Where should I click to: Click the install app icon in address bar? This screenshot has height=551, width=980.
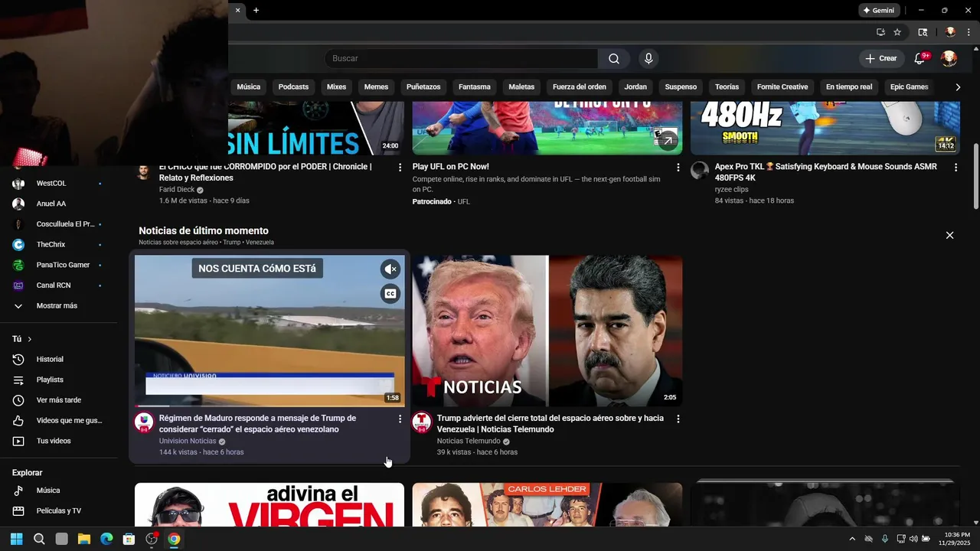point(880,32)
